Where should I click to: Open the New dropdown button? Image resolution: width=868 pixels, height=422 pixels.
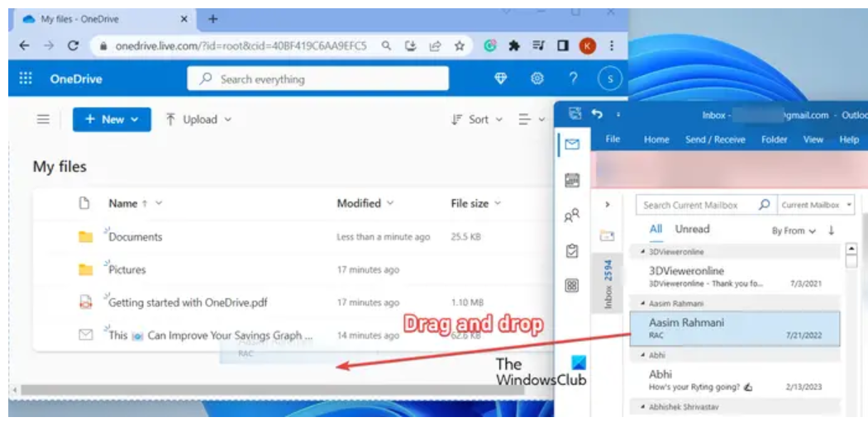(x=112, y=120)
